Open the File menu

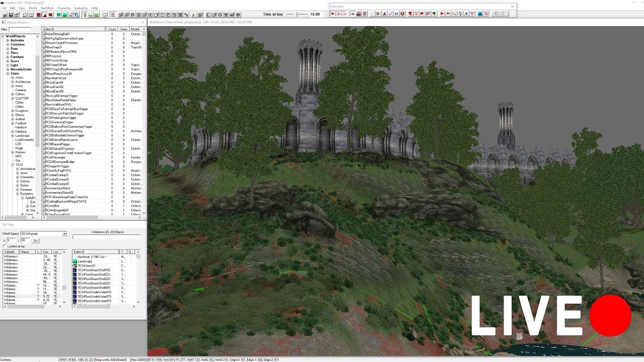(x=4, y=8)
